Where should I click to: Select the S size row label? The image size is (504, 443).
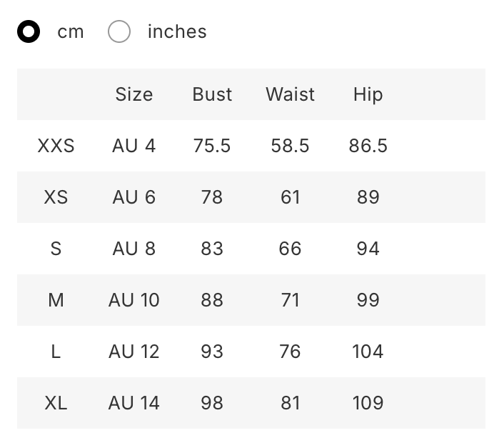(56, 249)
